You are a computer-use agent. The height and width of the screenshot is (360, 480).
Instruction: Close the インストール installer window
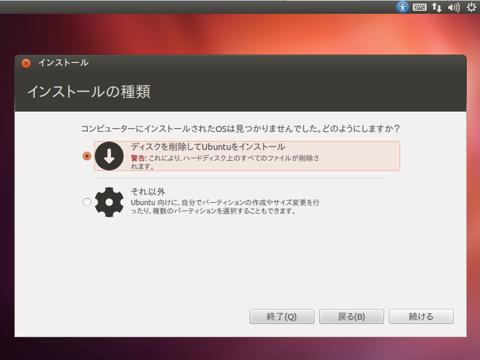click(26, 63)
